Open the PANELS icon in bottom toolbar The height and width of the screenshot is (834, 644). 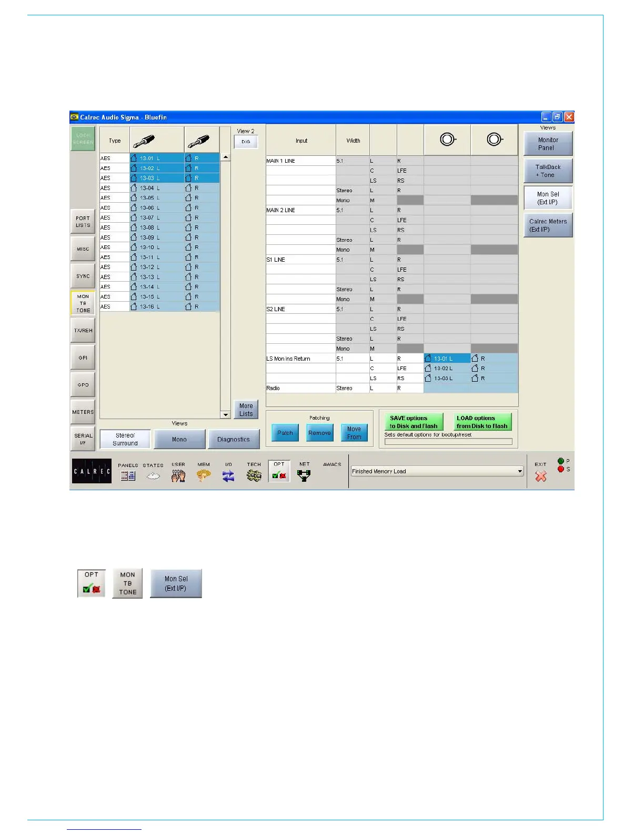pos(128,472)
